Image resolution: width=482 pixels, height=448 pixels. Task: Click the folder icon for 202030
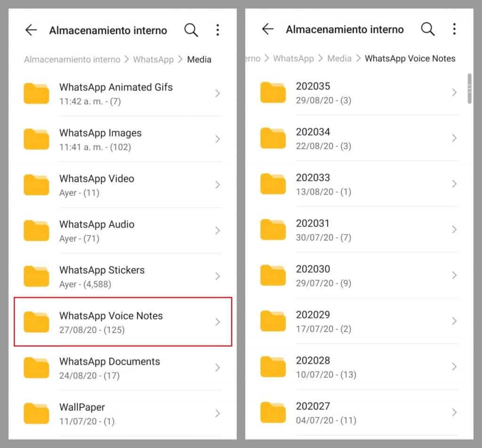[x=273, y=275]
